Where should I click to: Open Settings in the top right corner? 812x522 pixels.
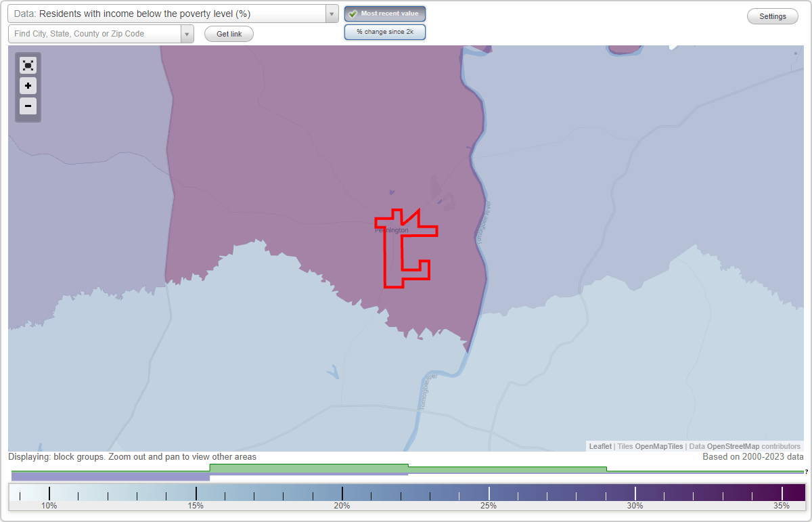click(x=772, y=16)
